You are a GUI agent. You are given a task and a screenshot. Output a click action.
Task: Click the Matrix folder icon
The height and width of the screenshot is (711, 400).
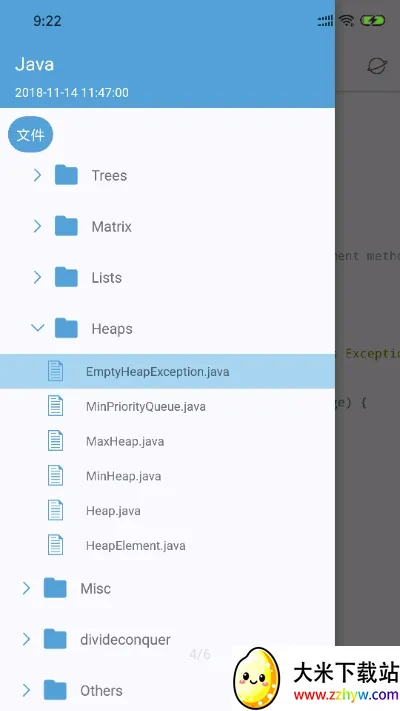coord(66,226)
